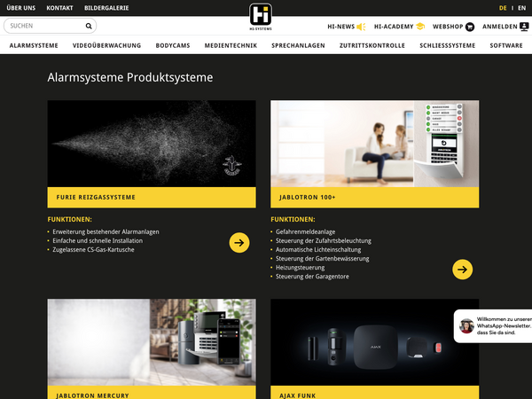Open the Bildergalerie link

[x=106, y=8]
